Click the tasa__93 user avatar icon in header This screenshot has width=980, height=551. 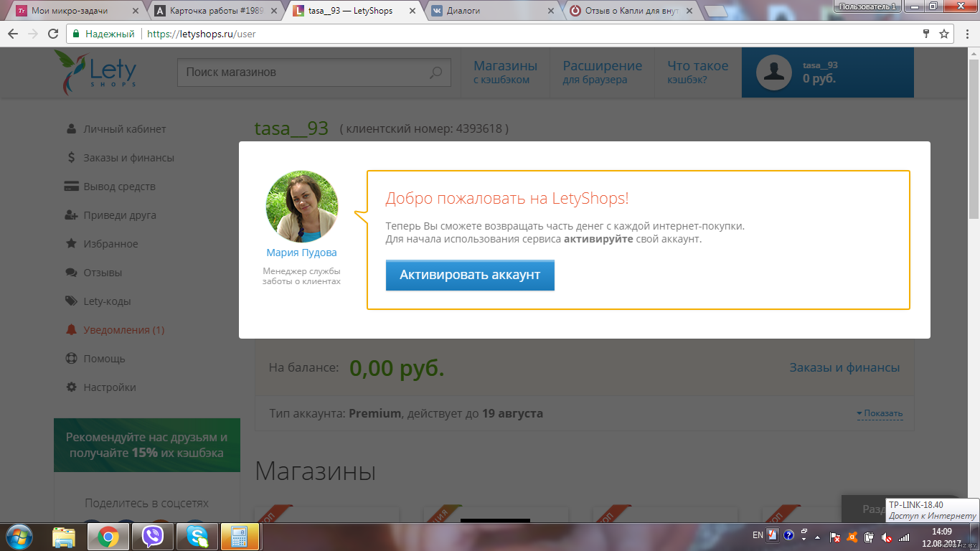[x=774, y=72]
